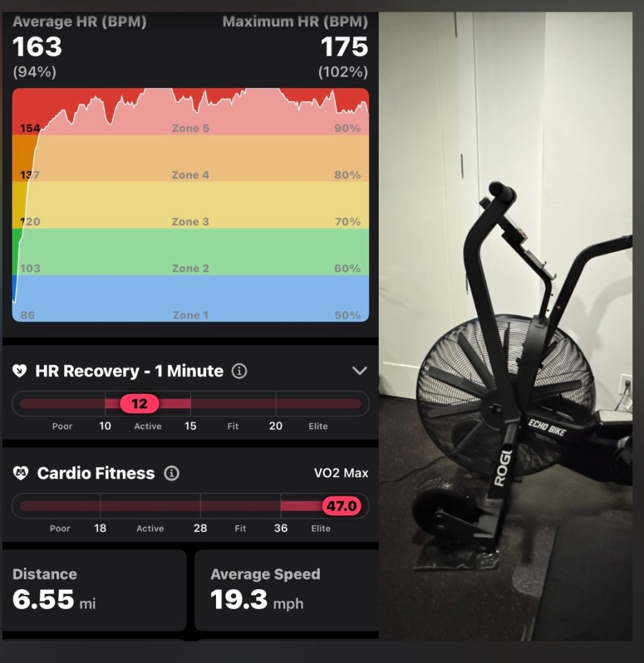Tap the 47.0 VO2 Max marker
This screenshot has height=663, width=644.
tap(342, 506)
